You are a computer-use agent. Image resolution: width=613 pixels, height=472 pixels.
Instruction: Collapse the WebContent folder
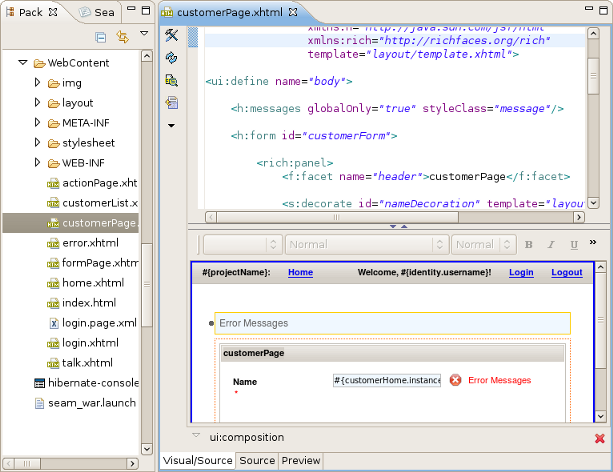[23, 63]
